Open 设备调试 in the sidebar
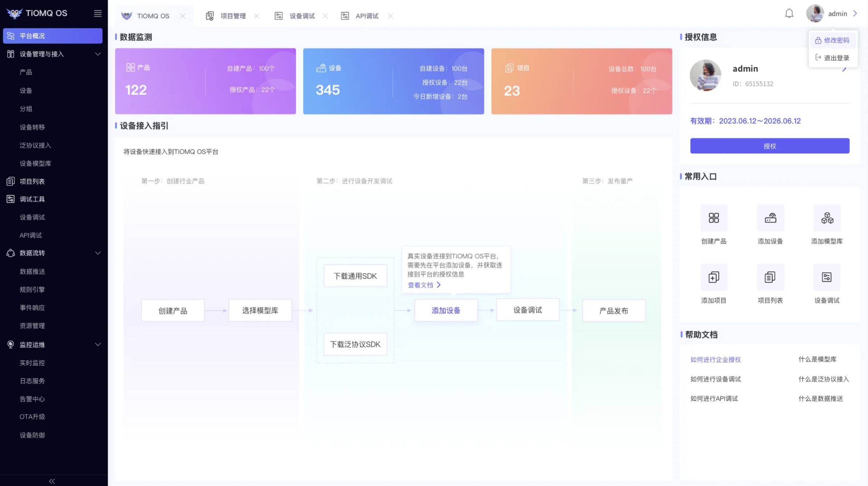 [x=32, y=217]
